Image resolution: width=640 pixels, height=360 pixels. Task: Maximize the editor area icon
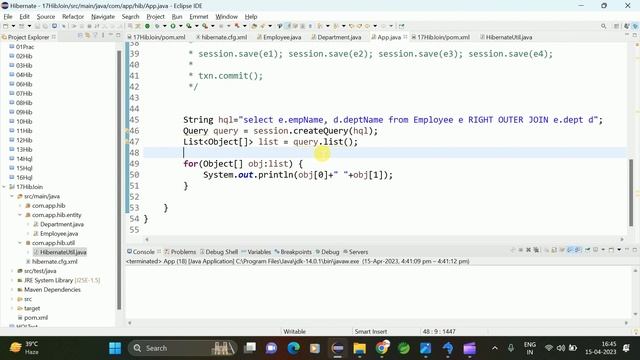click(635, 36)
